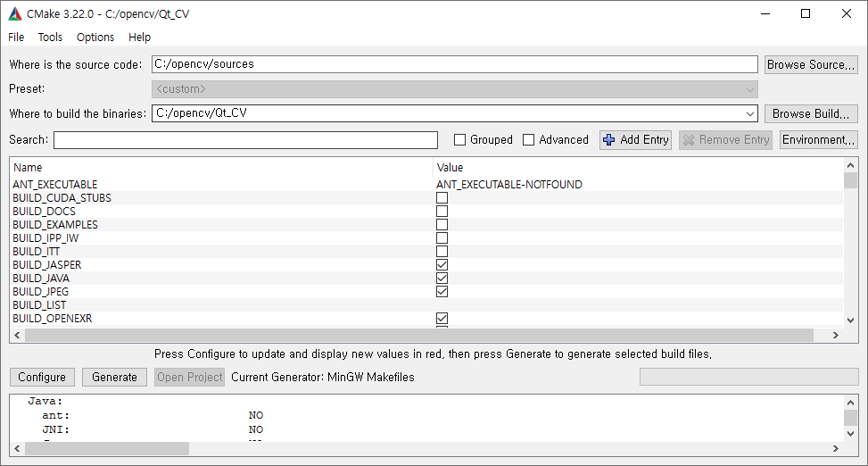Click the output log scroll right arrow
The width and height of the screenshot is (868, 466).
836,449
